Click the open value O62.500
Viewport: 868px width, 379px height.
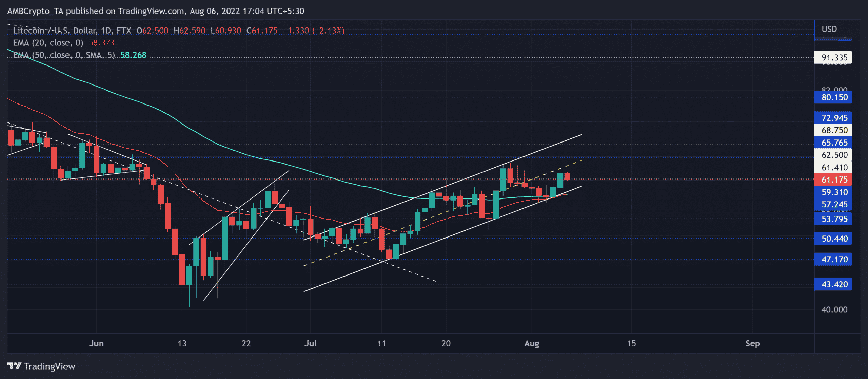[x=152, y=31]
